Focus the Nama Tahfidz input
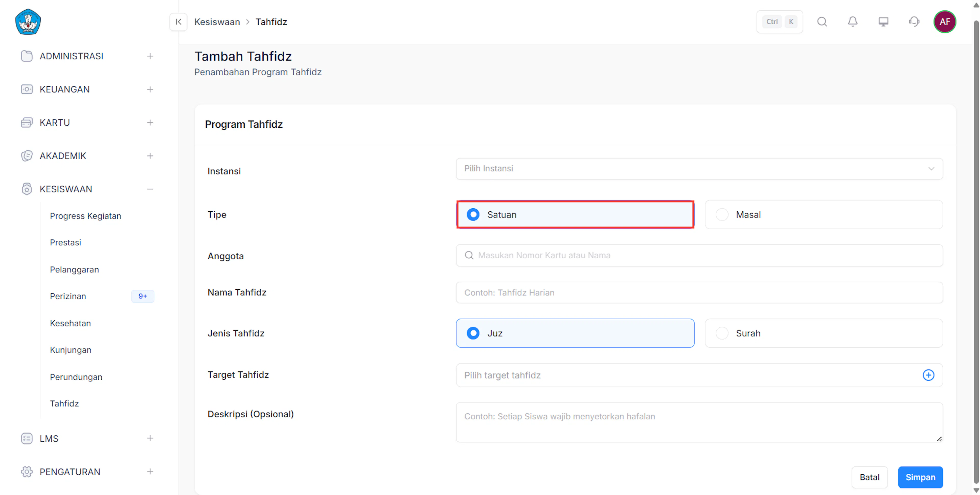Viewport: 980px width, 495px height. (699, 293)
